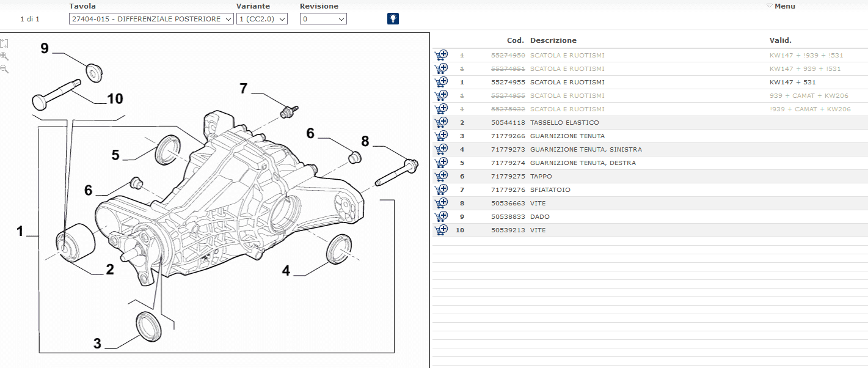Image resolution: width=868 pixels, height=368 pixels.
Task: Select part code 50536663 VITE row
Action: (x=650, y=203)
